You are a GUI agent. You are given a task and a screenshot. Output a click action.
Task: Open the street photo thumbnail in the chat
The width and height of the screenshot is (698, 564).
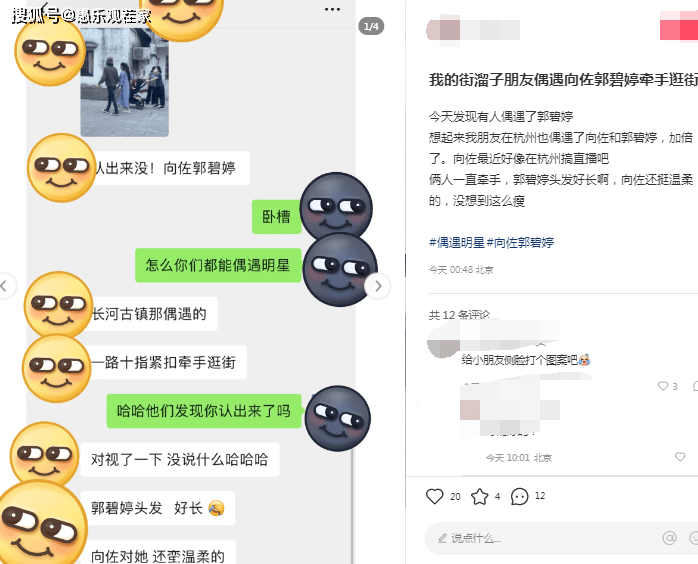tap(125, 82)
